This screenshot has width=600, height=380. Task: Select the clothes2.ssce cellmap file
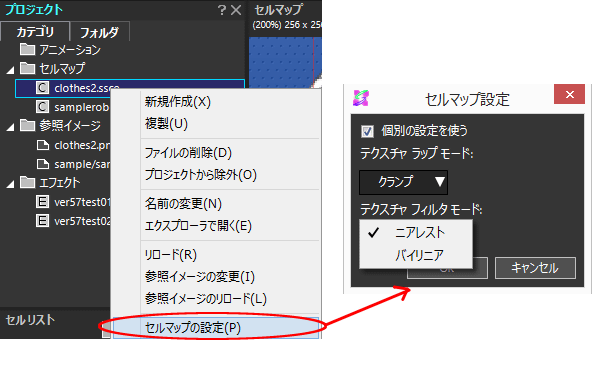pyautogui.click(x=130, y=88)
